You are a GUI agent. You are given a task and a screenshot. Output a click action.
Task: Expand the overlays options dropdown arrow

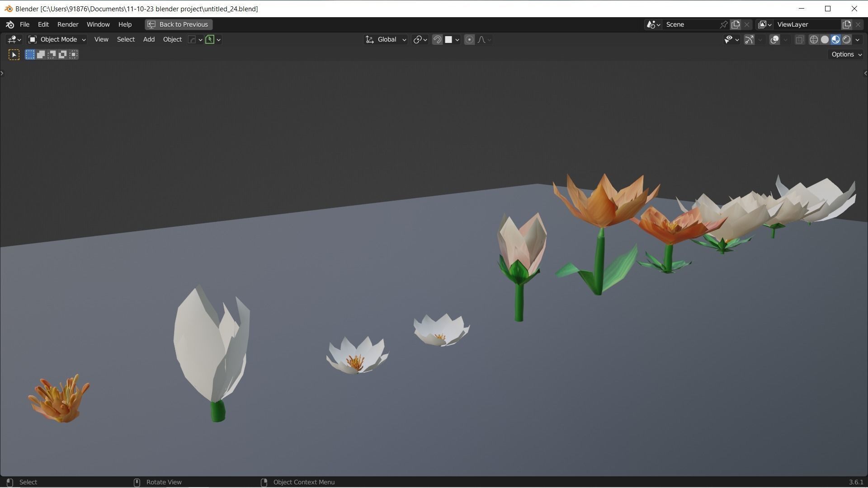click(785, 40)
